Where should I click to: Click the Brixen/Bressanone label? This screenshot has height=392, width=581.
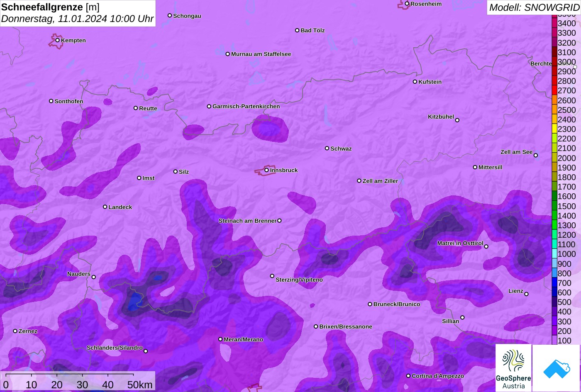coord(346,326)
